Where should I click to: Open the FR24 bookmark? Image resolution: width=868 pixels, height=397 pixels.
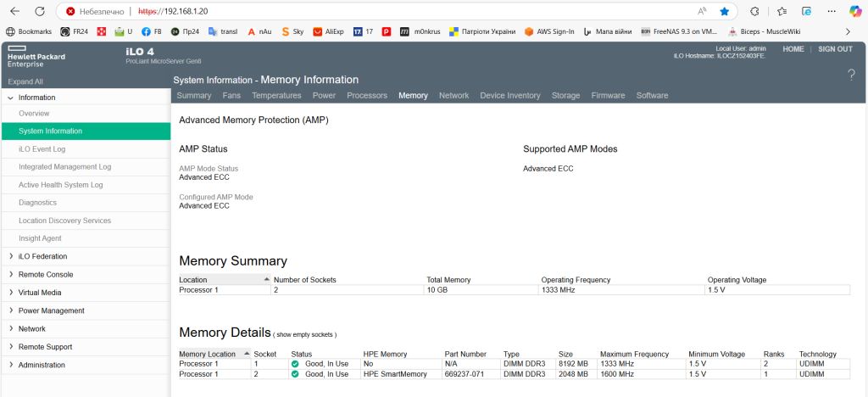coord(75,31)
